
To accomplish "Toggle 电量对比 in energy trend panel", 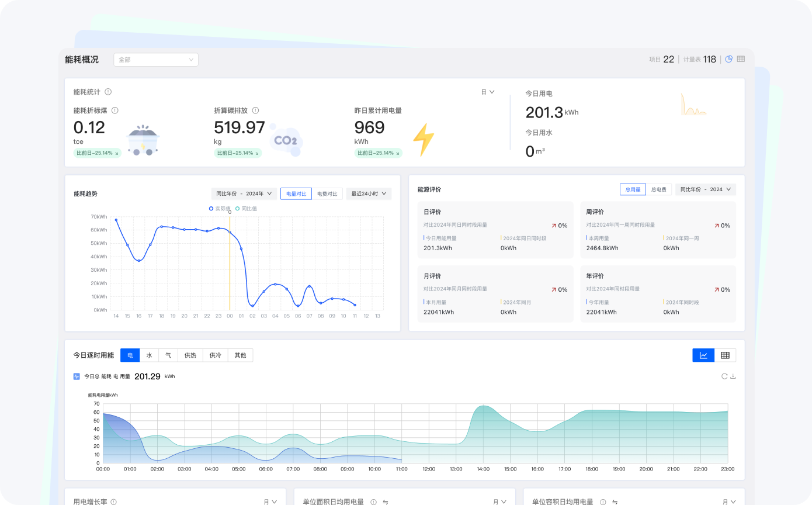I will pyautogui.click(x=296, y=193).
